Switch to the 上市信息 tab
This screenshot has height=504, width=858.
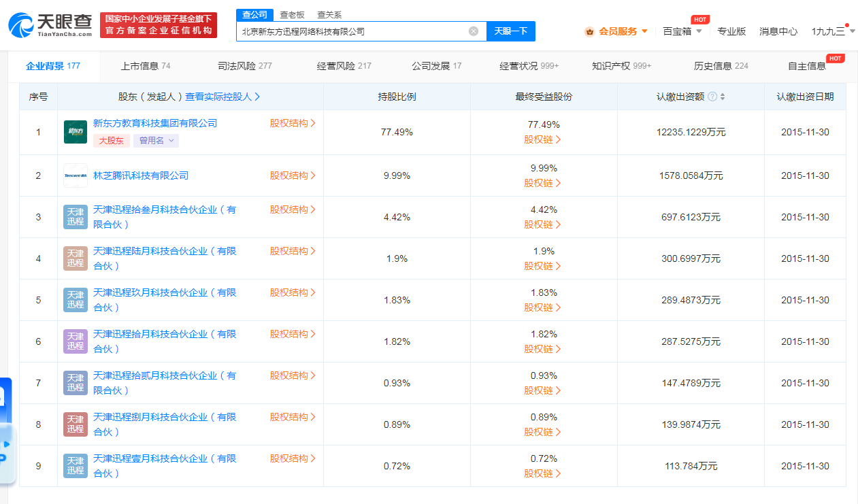click(x=146, y=66)
